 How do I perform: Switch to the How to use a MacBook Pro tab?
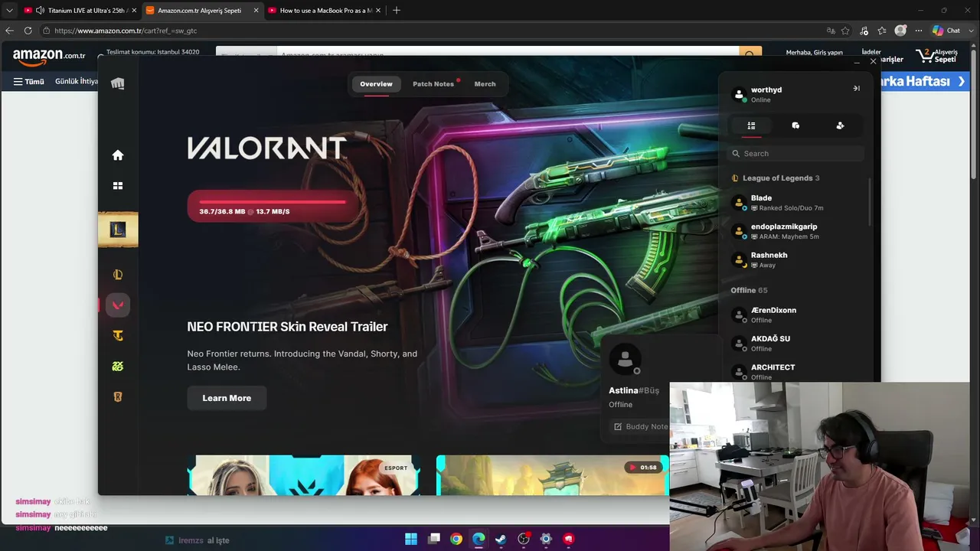325,11
